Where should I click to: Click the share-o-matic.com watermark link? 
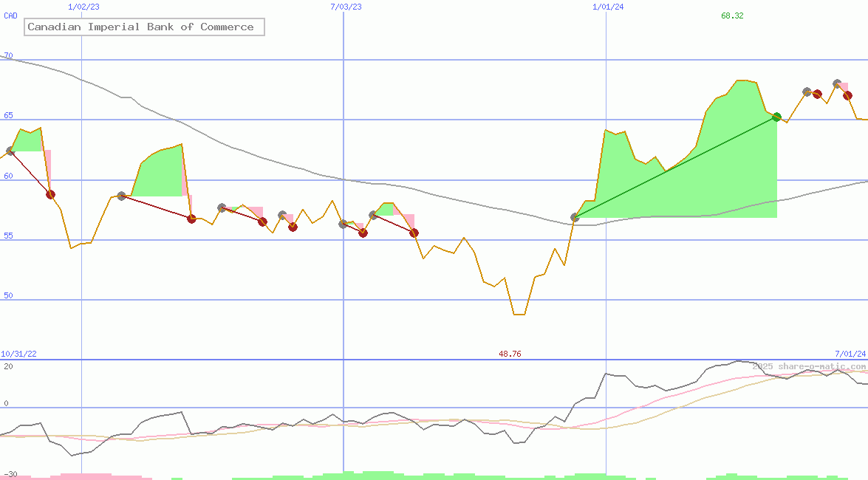[809, 366]
